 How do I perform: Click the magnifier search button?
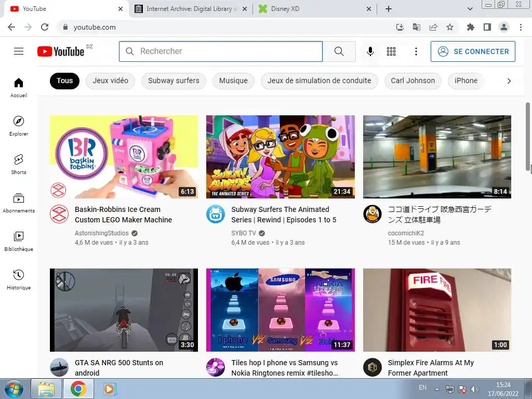click(x=339, y=51)
